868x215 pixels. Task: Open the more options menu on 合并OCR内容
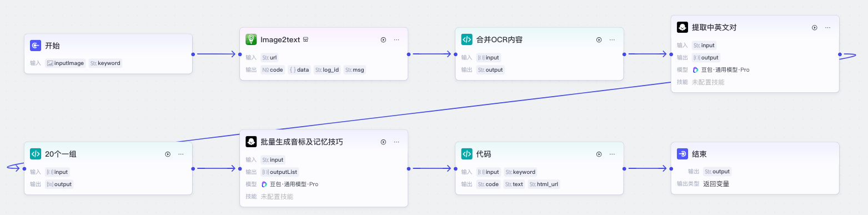(x=612, y=39)
